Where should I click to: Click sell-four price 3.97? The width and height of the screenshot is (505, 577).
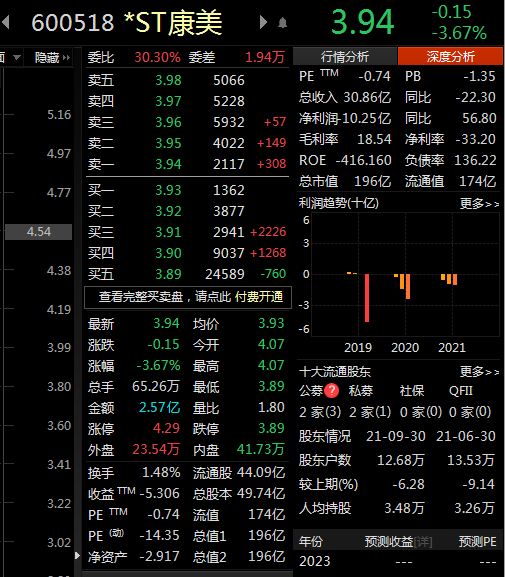(168, 101)
